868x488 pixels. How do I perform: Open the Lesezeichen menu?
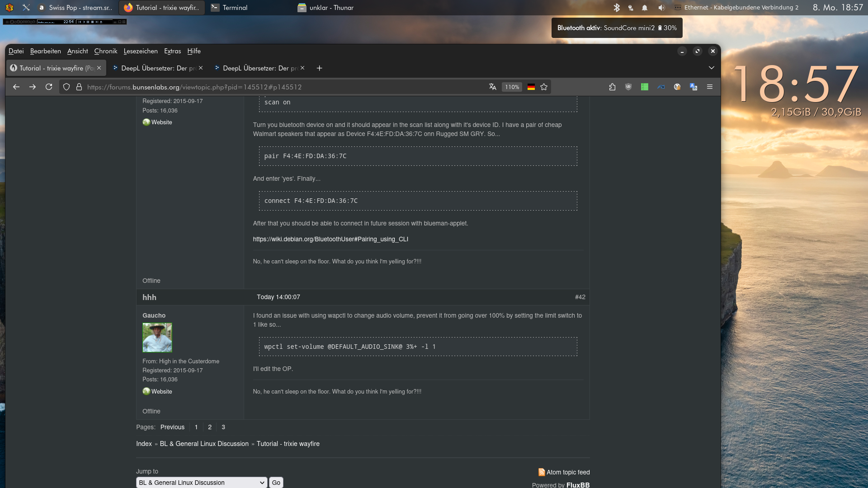coord(141,51)
